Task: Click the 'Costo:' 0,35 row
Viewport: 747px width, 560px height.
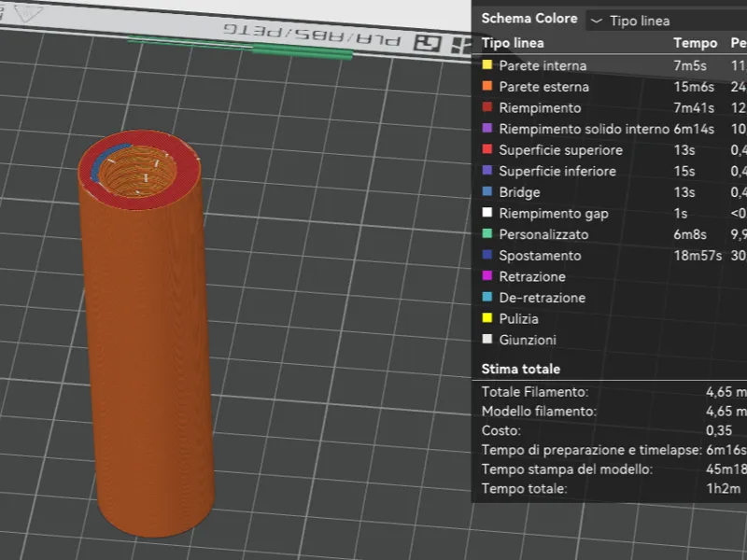Action: coord(614,430)
